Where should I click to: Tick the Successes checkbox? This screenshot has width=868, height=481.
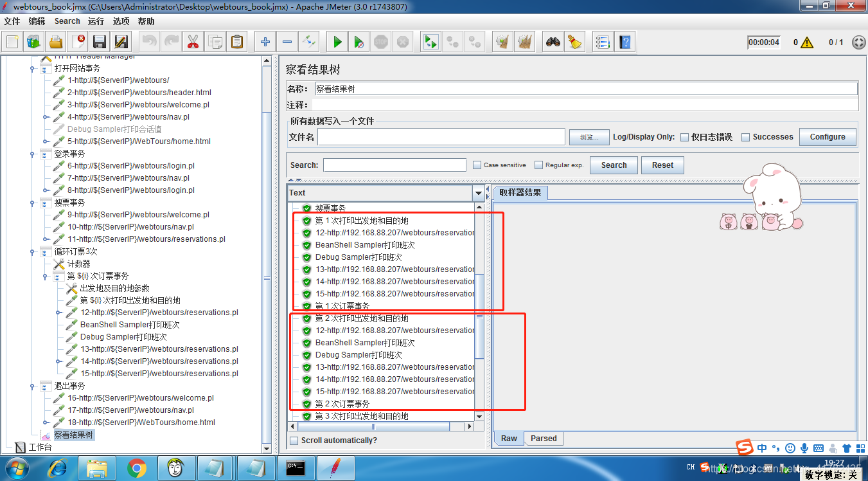tap(746, 137)
